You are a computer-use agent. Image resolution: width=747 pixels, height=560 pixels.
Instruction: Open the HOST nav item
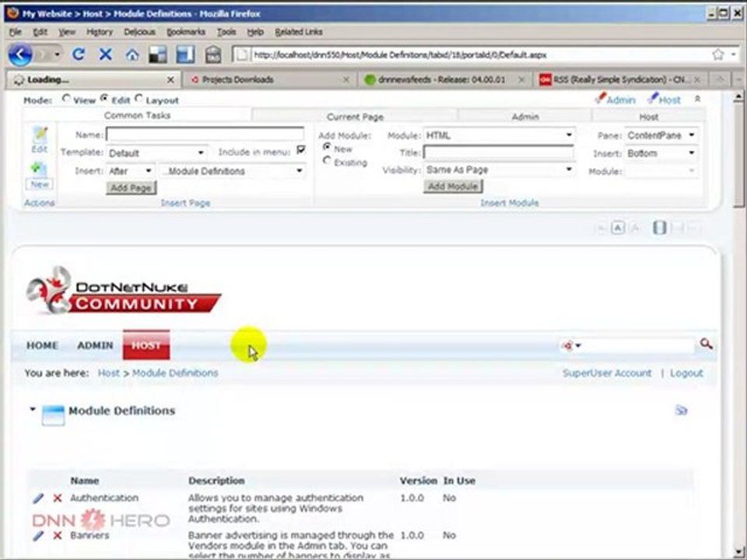pos(146,345)
